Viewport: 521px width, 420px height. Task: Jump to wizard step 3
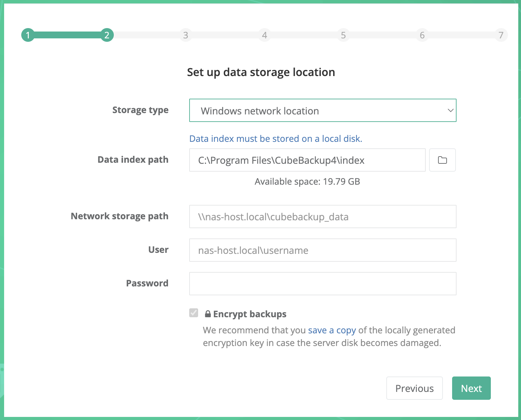[x=185, y=35]
